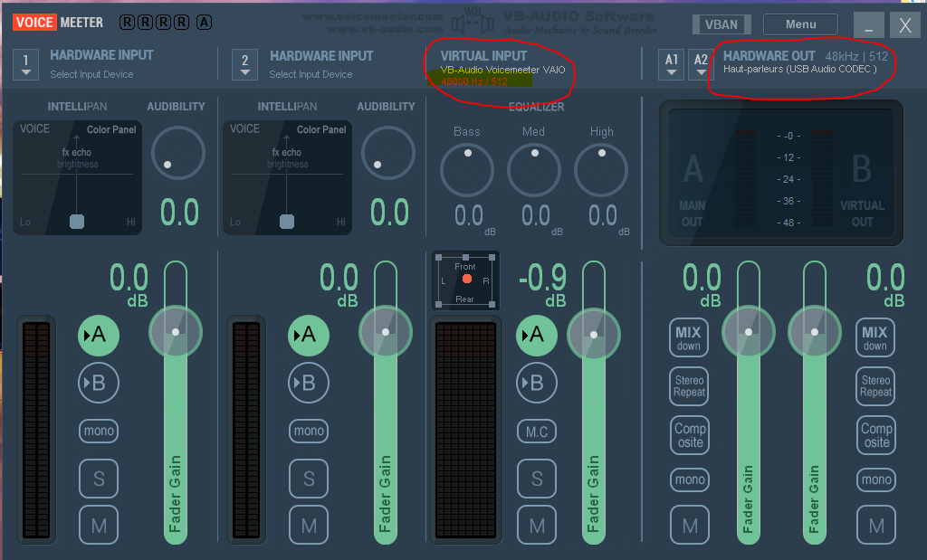The width and height of the screenshot is (927, 560).
Task: Click the red dot in Front/Rear panner
Action: pos(467,279)
